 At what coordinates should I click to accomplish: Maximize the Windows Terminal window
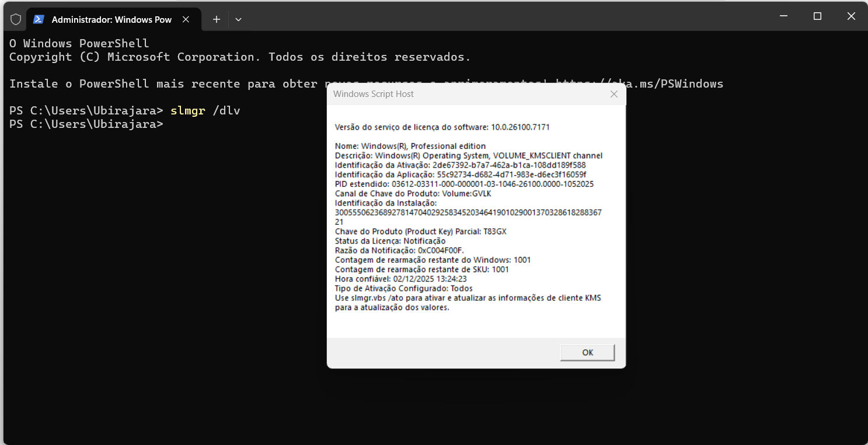817,16
